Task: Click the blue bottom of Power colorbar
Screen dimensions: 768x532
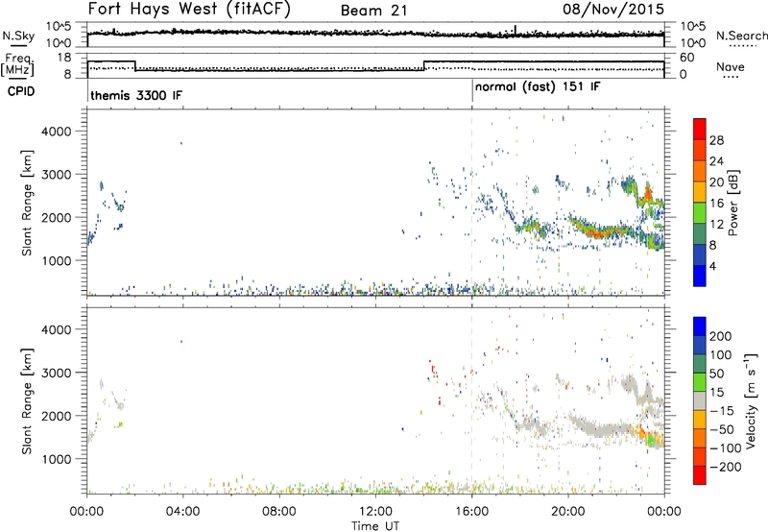Action: tap(700, 276)
